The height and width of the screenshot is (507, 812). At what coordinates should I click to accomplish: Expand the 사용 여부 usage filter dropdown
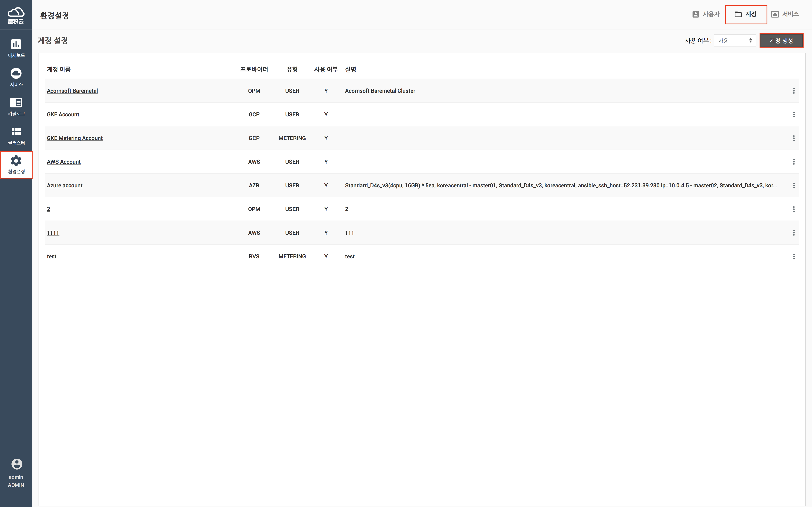734,41
